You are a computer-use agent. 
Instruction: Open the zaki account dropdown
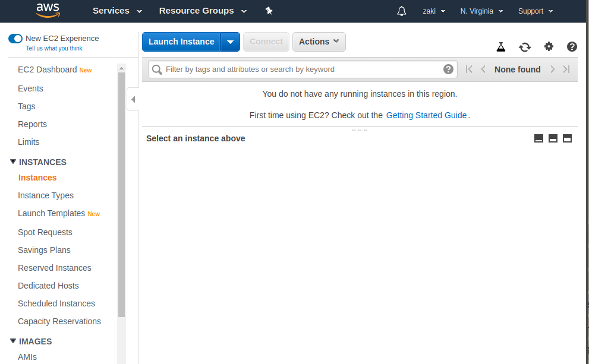pos(434,11)
